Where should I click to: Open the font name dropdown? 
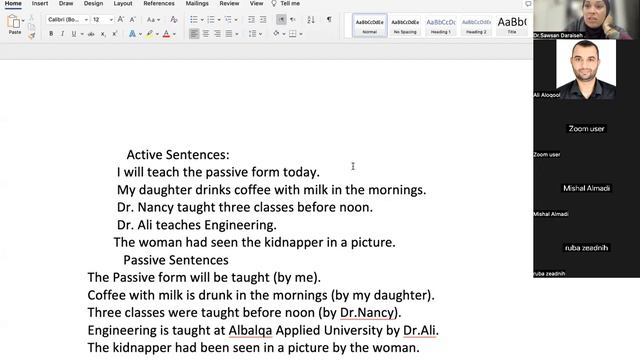[x=86, y=20]
